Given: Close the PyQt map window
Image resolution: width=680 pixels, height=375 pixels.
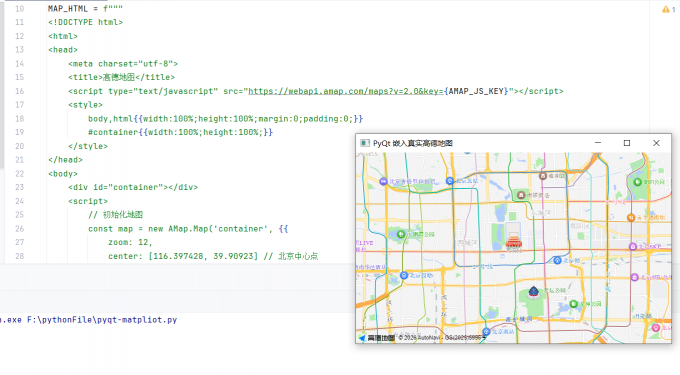Looking at the screenshot, I should [656, 143].
